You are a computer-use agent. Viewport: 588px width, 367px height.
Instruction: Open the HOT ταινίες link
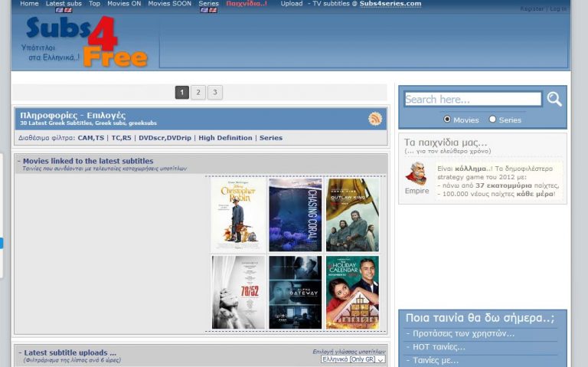439,347
